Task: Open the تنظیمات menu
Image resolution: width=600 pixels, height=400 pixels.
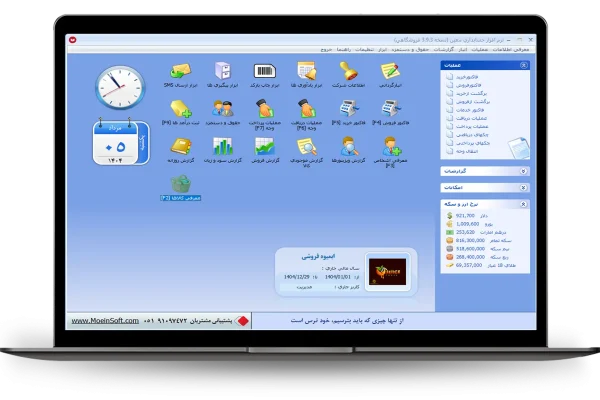Action: click(x=364, y=50)
